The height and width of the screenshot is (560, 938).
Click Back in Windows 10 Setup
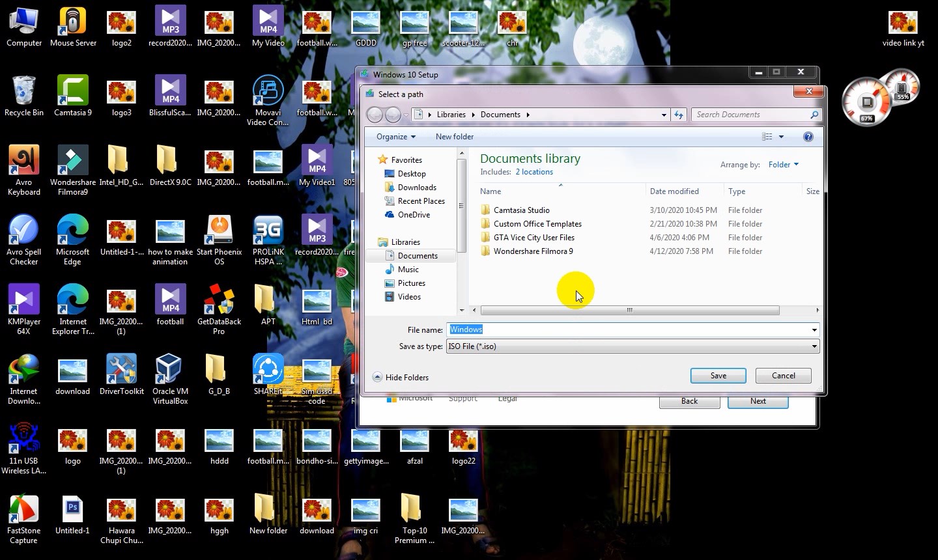point(690,401)
